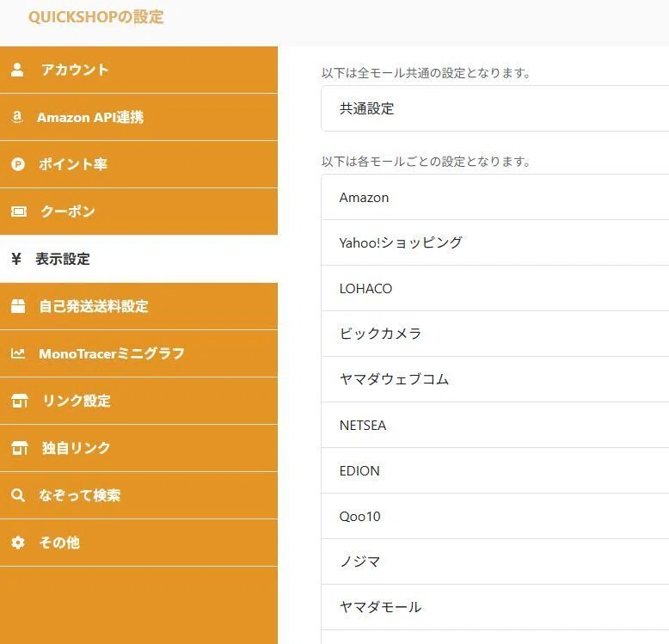
Task: Expand the NETSEA settings row
Action: (495, 426)
